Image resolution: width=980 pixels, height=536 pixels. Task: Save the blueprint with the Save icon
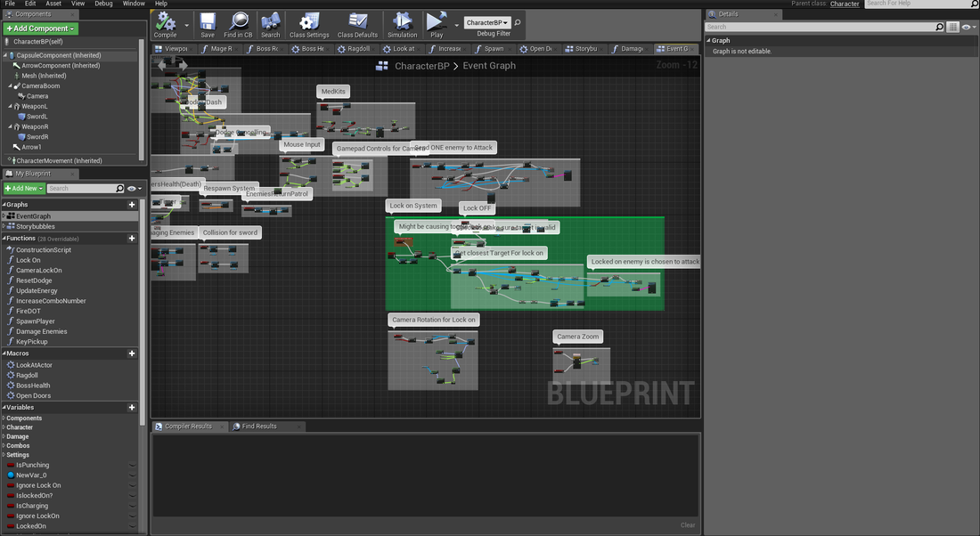pos(208,22)
